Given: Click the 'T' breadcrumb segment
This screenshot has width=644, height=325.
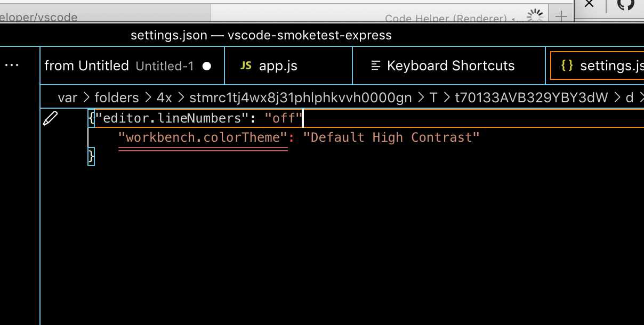Looking at the screenshot, I should [x=433, y=97].
